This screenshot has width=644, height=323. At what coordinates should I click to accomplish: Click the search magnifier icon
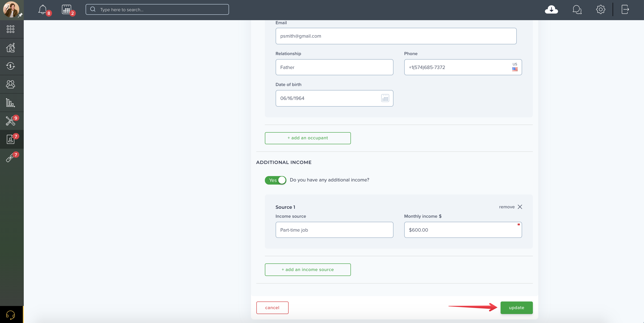93,9
